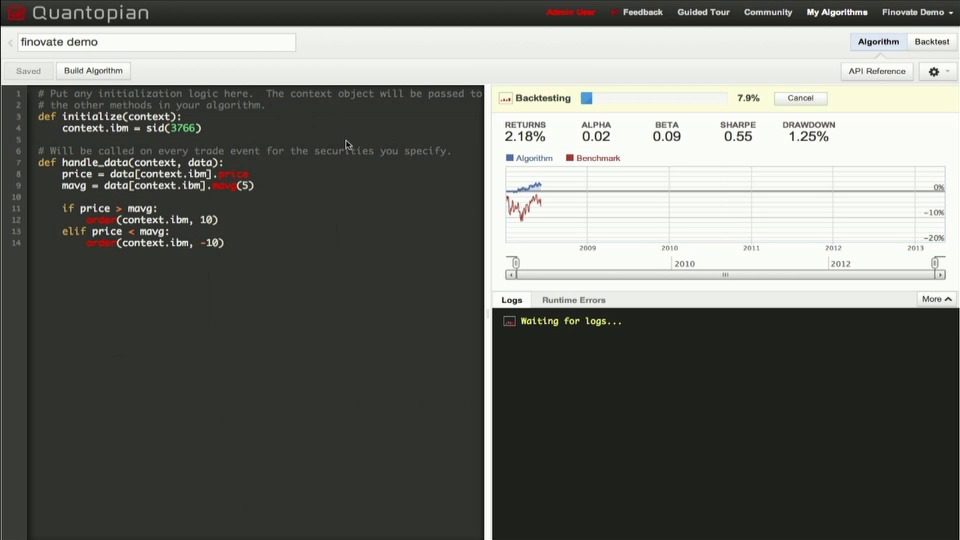Image resolution: width=960 pixels, height=540 pixels.
Task: Click the Admin User link
Action: point(571,12)
